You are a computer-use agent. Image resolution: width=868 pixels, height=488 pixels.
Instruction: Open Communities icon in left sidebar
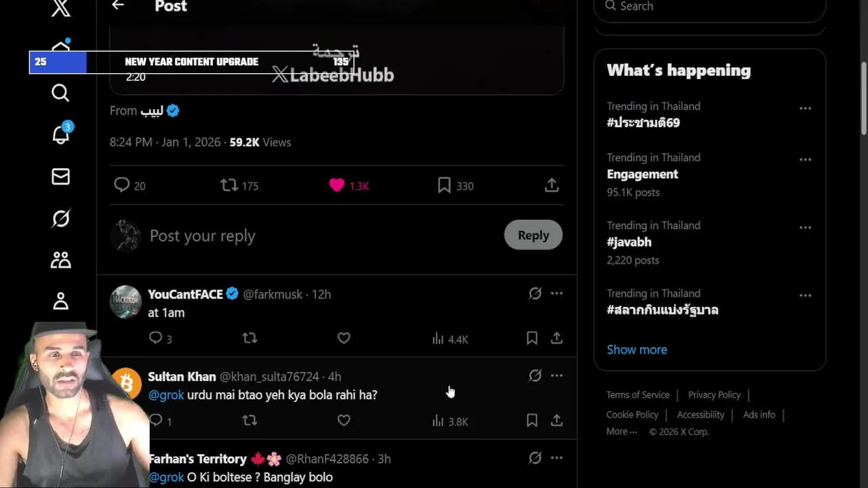pos(60,260)
